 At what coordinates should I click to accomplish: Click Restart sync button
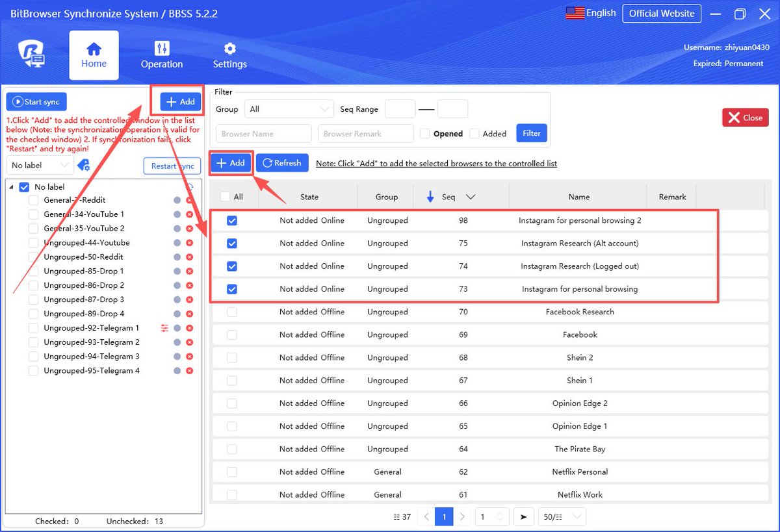172,166
